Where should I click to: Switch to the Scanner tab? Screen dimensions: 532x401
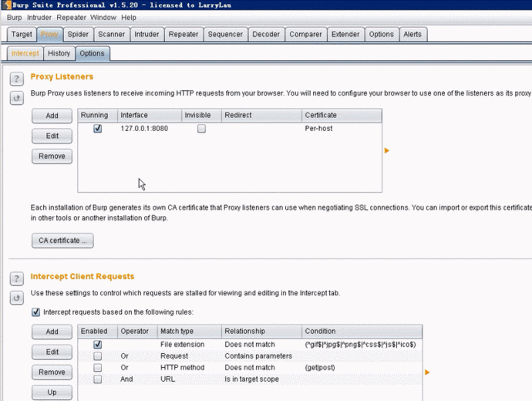tap(112, 34)
